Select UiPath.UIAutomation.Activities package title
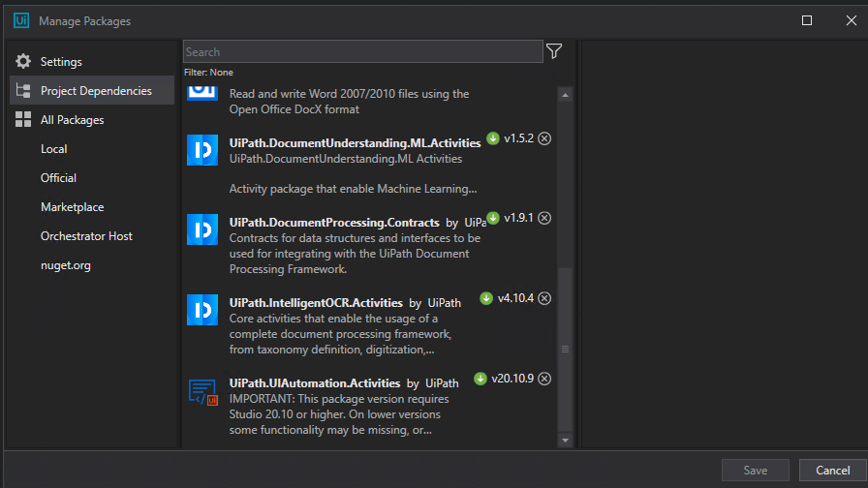868x488 pixels. (x=315, y=382)
